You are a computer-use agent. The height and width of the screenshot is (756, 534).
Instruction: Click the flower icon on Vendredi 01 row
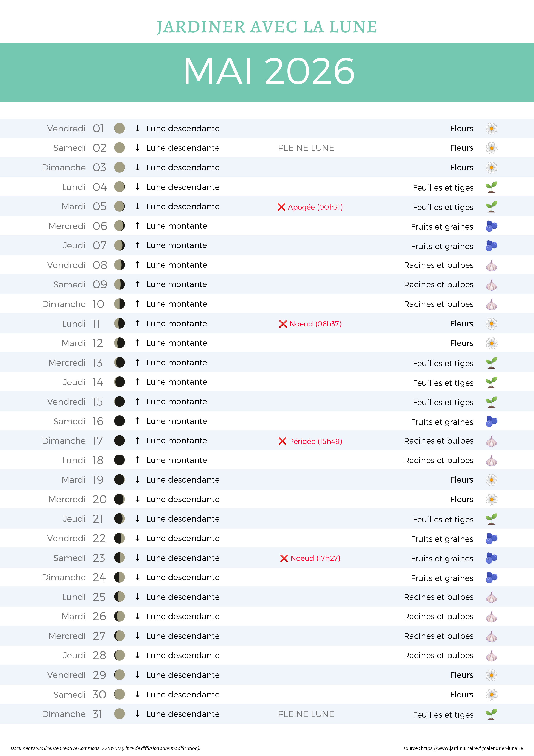(x=491, y=128)
